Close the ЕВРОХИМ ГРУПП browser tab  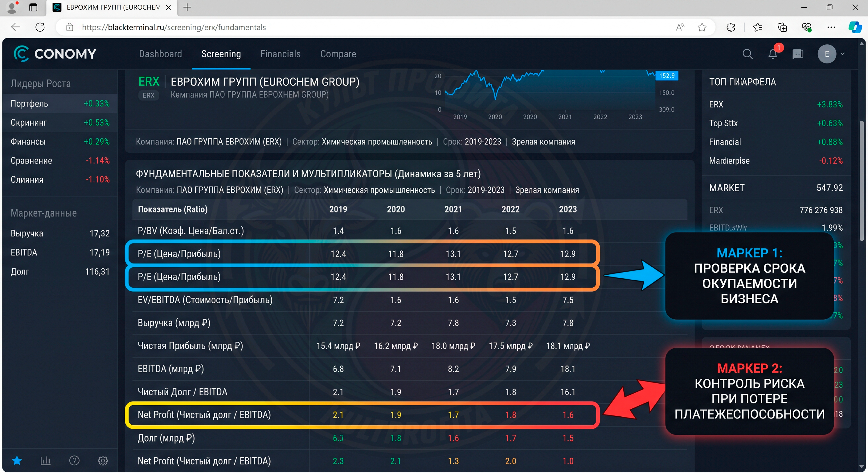point(169,7)
